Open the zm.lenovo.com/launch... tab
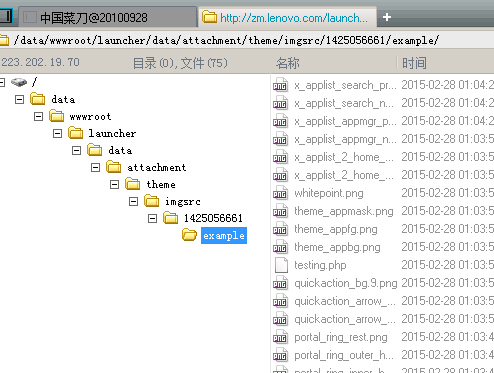The image size is (494, 373). [288, 17]
